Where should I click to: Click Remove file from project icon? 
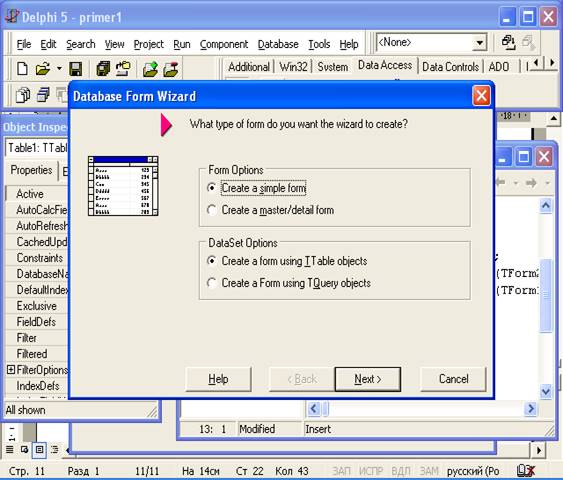coord(171,69)
